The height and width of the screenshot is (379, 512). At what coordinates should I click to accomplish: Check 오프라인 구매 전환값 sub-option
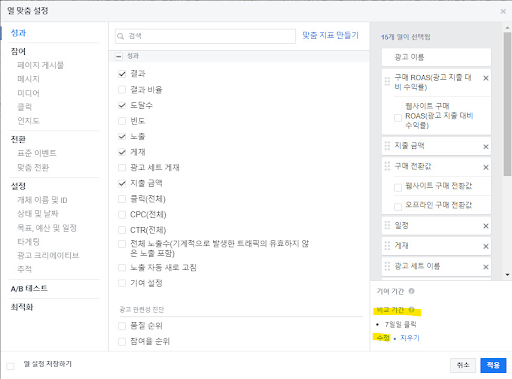398,207
